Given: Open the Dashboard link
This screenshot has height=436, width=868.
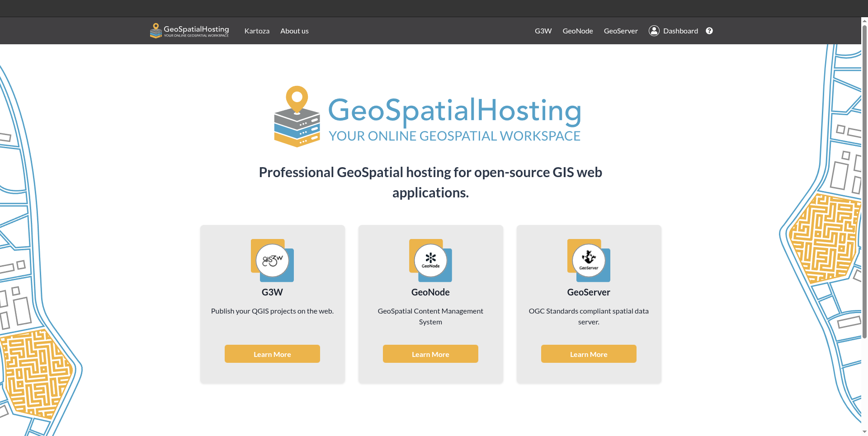Looking at the screenshot, I should (x=680, y=31).
